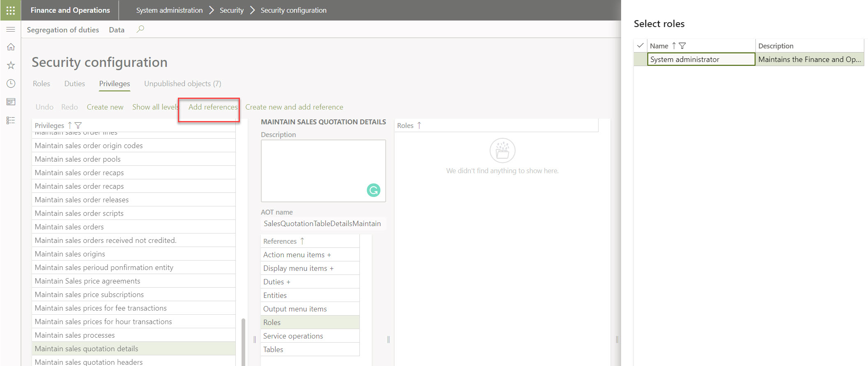Open the Modules list icon
The image size is (868, 366).
tap(11, 120)
